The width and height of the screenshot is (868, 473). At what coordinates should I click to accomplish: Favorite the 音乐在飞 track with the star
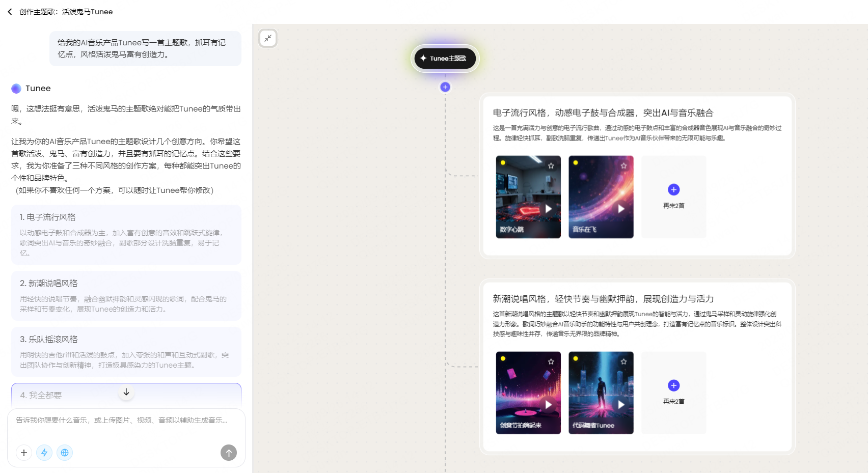(x=623, y=165)
